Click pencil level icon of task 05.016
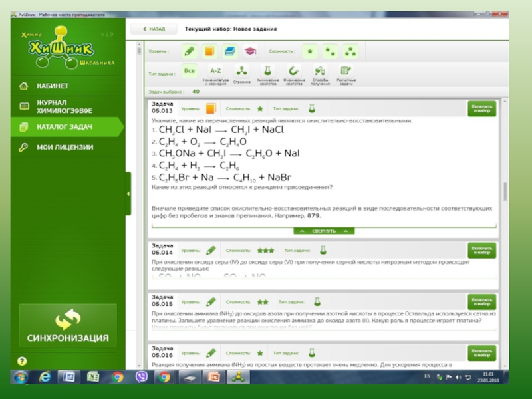The image size is (532, 399). 211,353
